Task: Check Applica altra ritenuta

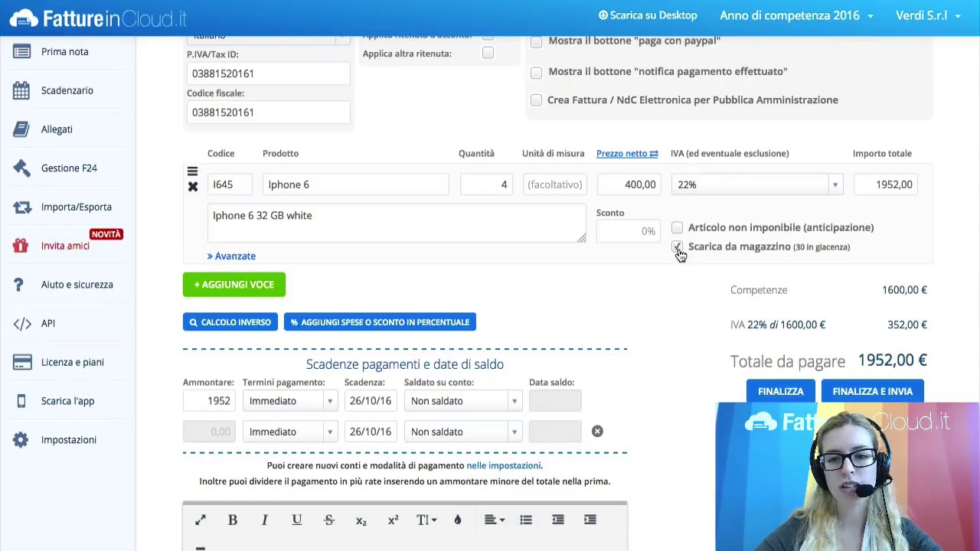Action: point(488,53)
